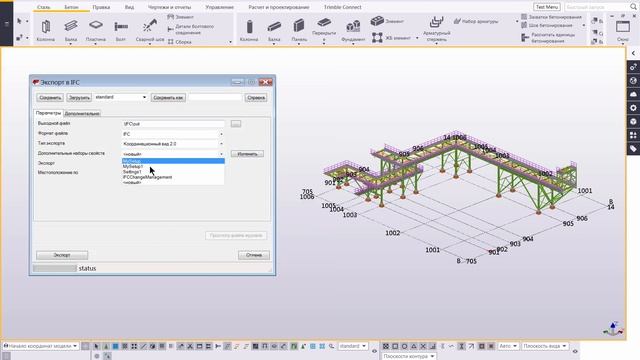This screenshot has width=640, height=360.
Task: Select IFCChangeManagement in the dropdown list
Action: (173, 177)
